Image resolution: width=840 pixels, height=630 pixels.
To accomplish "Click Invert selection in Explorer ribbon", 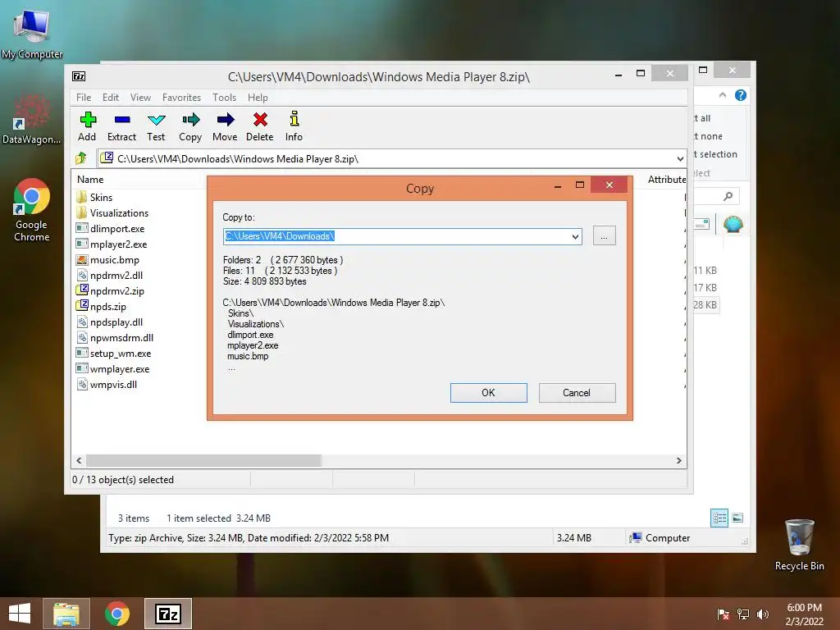I will point(716,154).
